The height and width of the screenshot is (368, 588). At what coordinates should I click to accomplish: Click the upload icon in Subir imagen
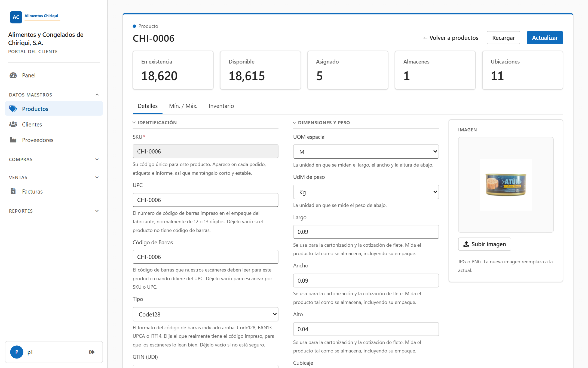point(466,244)
